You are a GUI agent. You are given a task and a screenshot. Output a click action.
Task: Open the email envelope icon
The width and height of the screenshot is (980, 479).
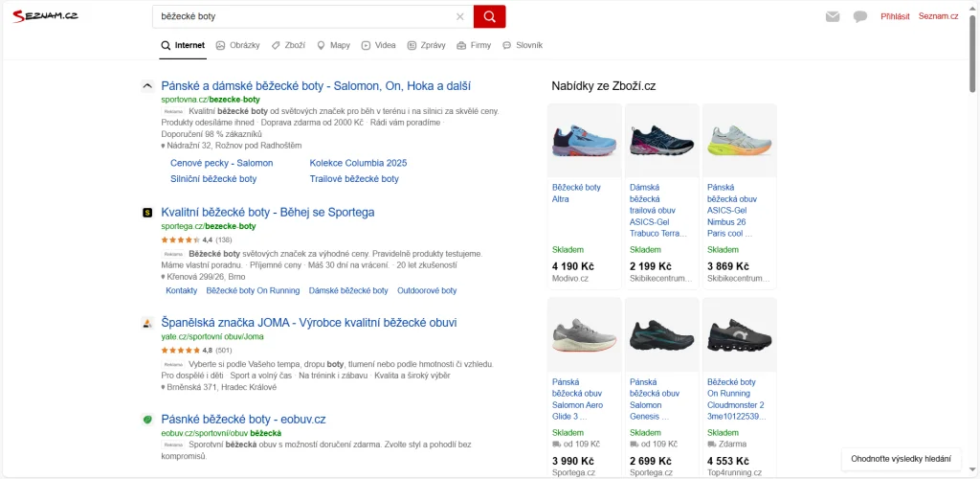(x=833, y=17)
